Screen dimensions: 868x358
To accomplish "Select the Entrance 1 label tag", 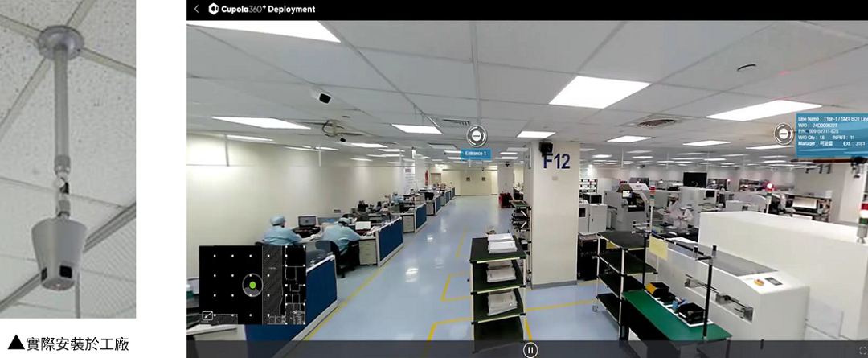I will point(476,154).
